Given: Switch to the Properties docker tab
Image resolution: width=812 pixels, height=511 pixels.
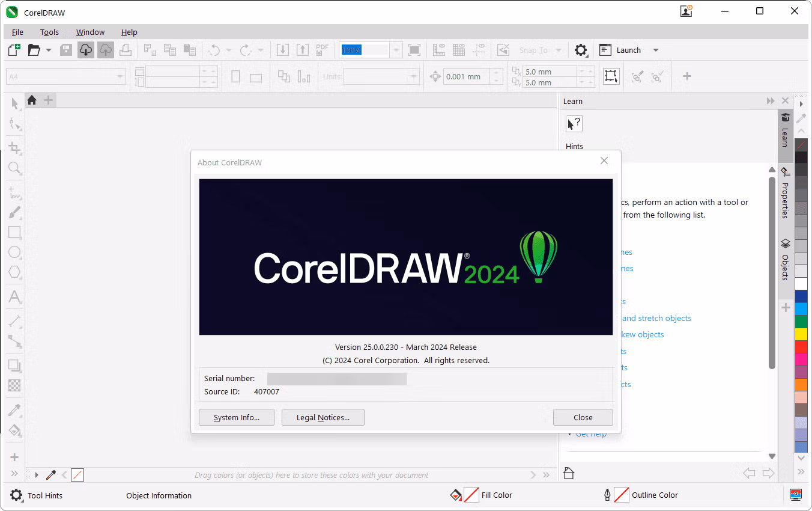Looking at the screenshot, I should click(785, 194).
